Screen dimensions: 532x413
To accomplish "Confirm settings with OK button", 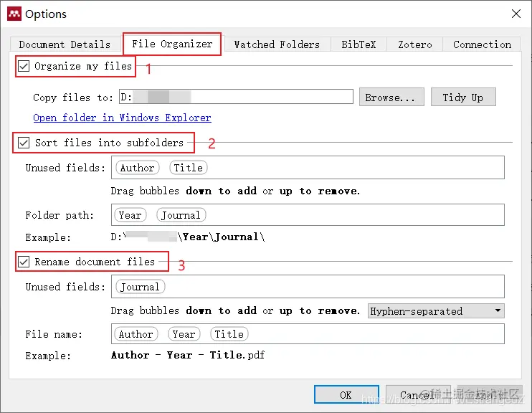I will 346,394.
